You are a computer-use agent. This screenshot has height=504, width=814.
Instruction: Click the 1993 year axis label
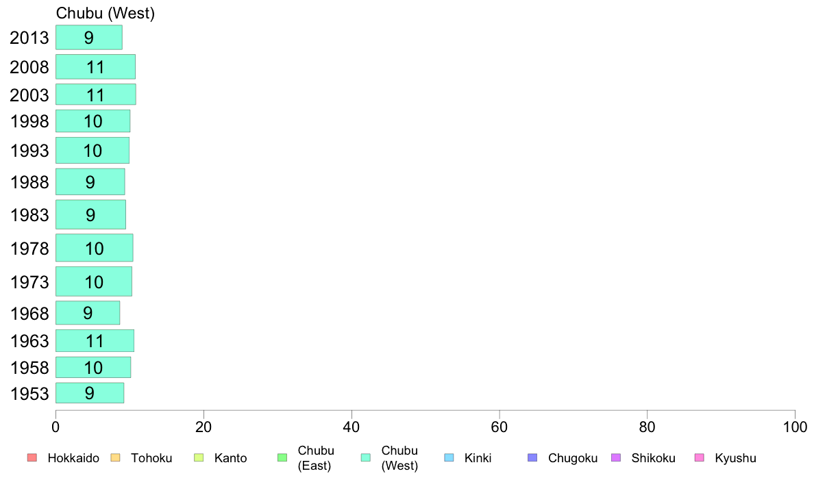click(x=29, y=151)
